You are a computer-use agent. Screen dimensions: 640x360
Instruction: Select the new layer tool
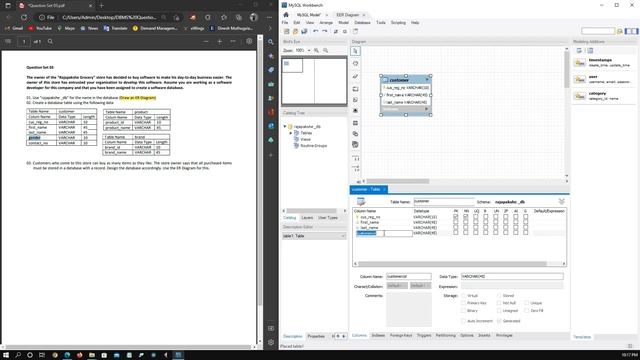355,89
